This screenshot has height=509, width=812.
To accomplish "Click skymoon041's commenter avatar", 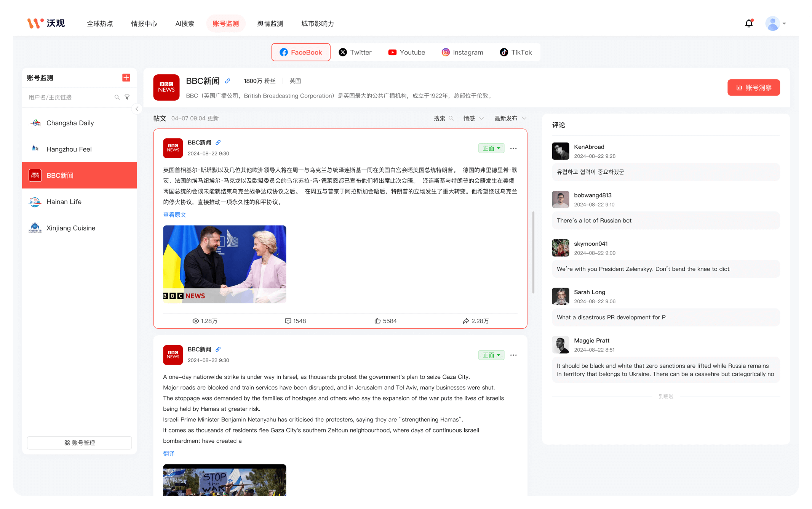I will coord(561,248).
